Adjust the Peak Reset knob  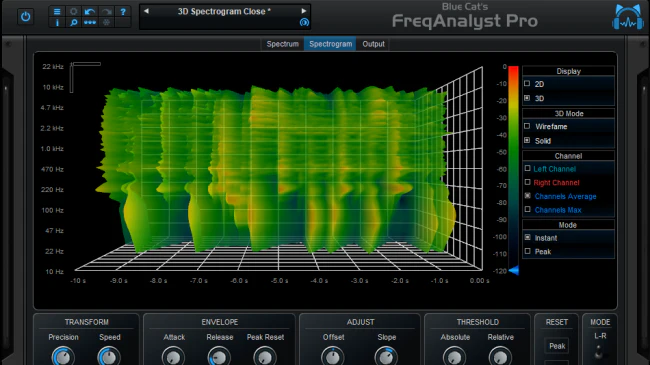click(265, 357)
